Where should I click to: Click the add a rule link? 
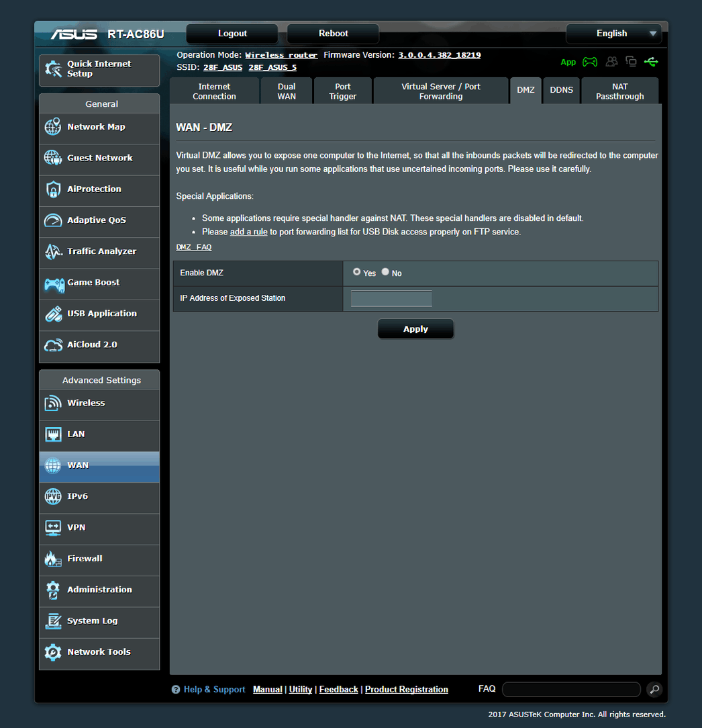249,232
